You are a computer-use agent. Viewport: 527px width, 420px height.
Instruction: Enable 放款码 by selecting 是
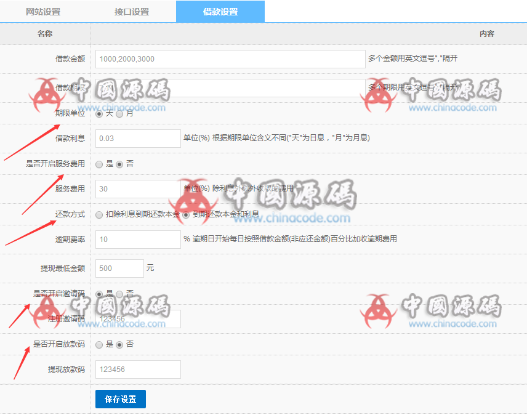(x=99, y=345)
